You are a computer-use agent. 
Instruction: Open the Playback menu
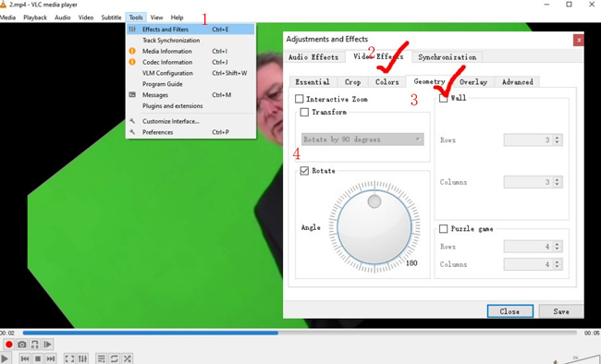[x=35, y=18]
